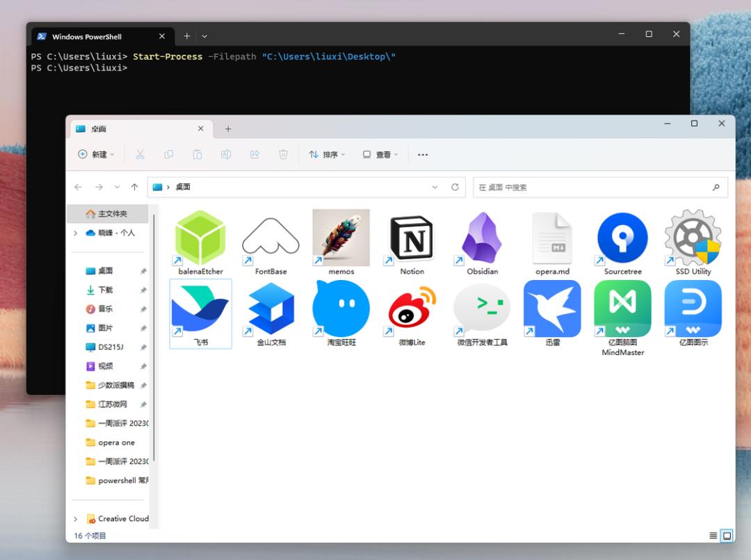Select the Windows PowerShell tab
The width and height of the screenshot is (751, 560).
coord(102,36)
